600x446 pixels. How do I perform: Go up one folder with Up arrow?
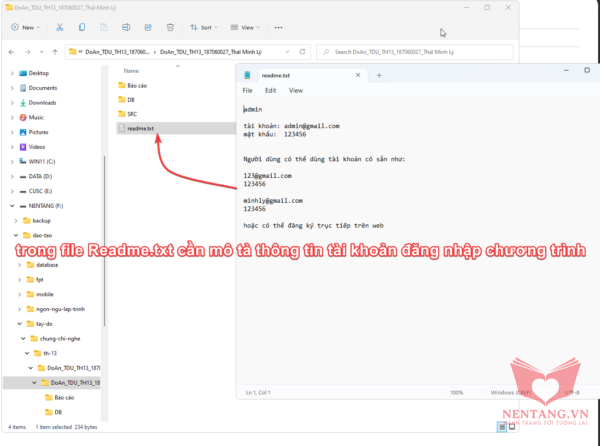click(x=52, y=51)
